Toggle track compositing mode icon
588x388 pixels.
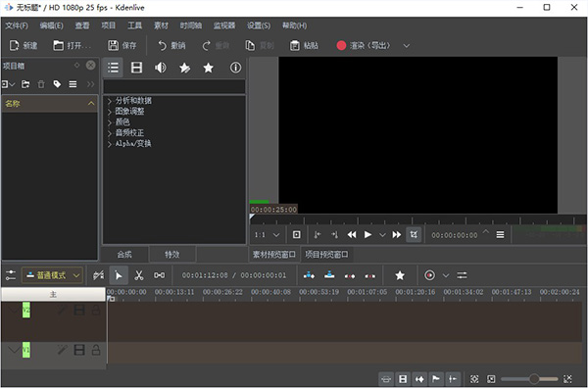(99, 275)
